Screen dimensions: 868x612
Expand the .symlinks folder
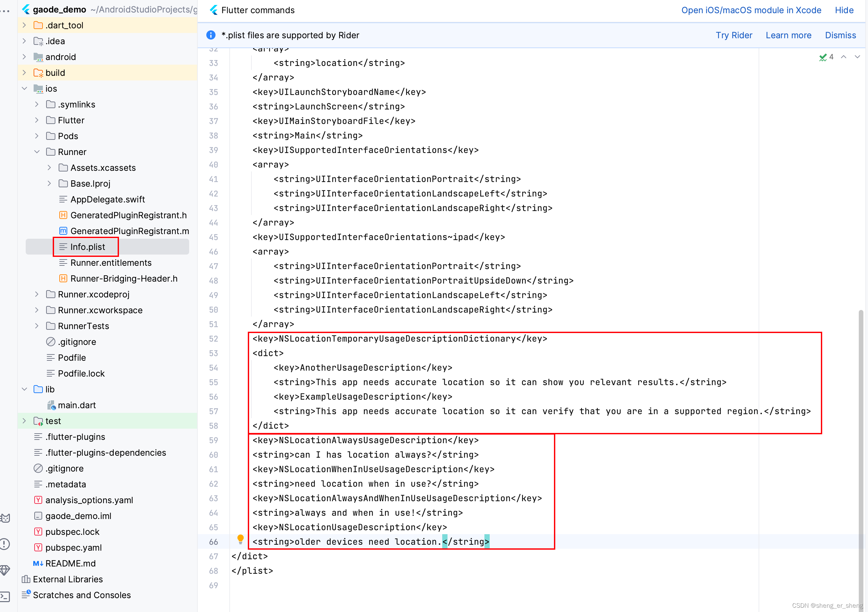click(x=37, y=105)
